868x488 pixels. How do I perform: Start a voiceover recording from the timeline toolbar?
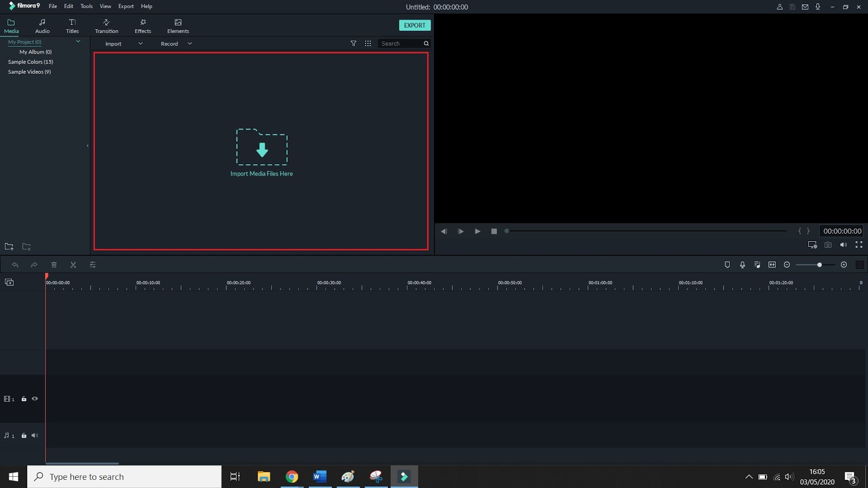[x=742, y=265]
